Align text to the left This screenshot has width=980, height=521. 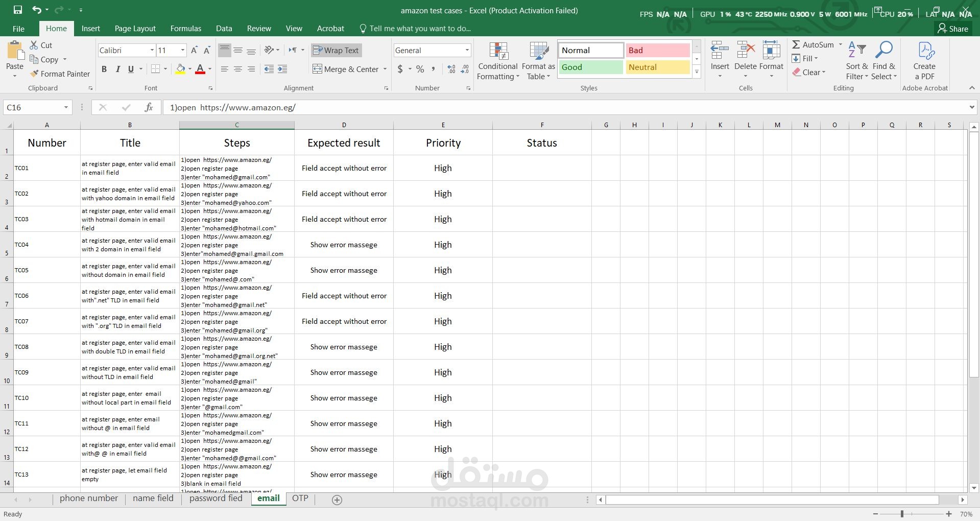[225, 69]
